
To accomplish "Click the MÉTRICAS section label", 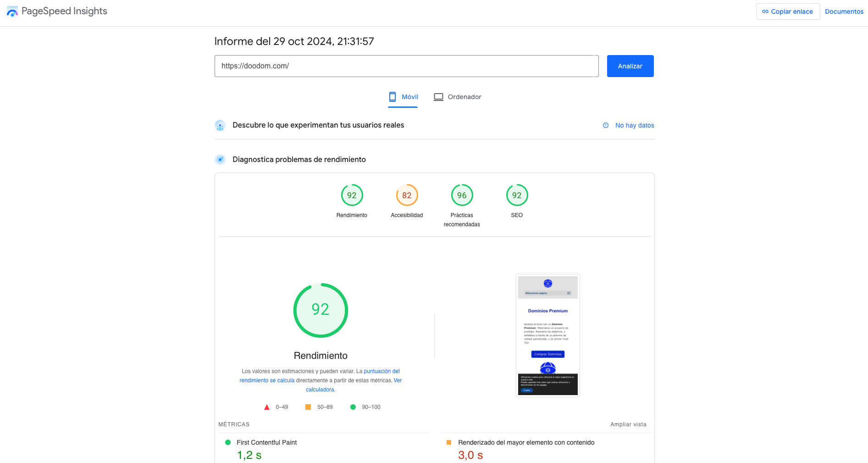I will [x=234, y=424].
